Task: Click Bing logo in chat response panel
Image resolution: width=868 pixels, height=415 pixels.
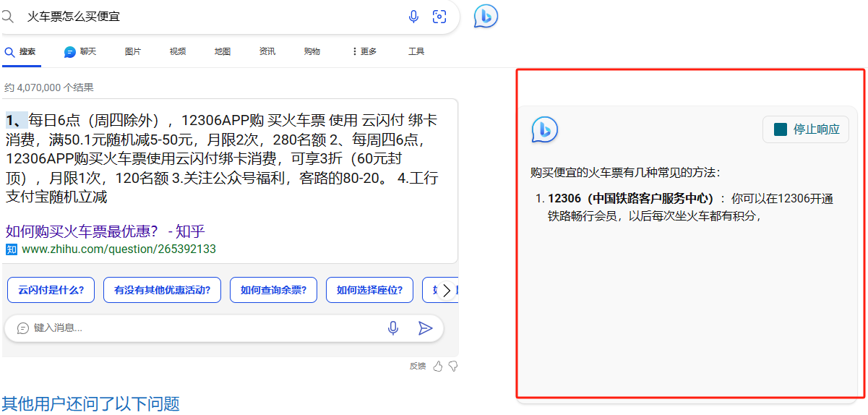Action: tap(545, 129)
